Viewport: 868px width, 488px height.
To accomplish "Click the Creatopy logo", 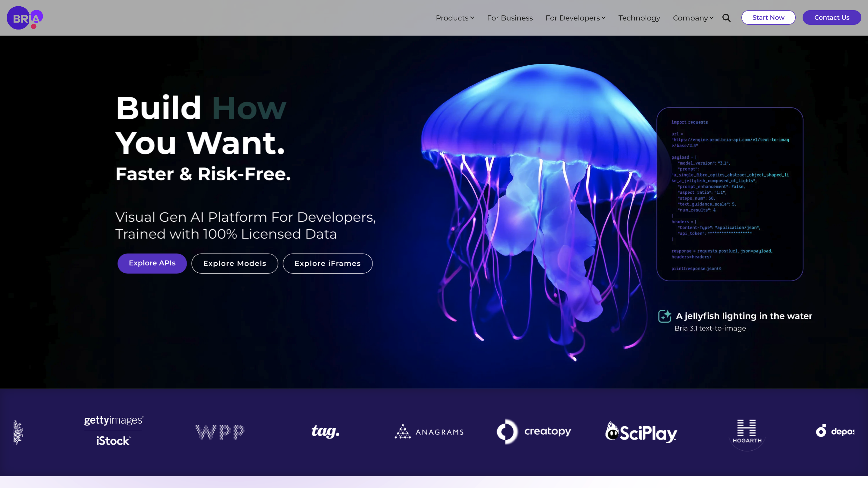I will (x=534, y=431).
